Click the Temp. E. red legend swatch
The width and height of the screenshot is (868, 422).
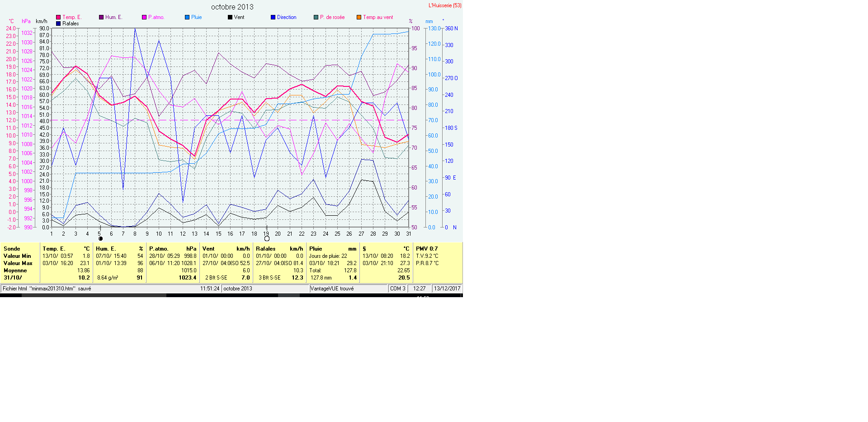[58, 17]
